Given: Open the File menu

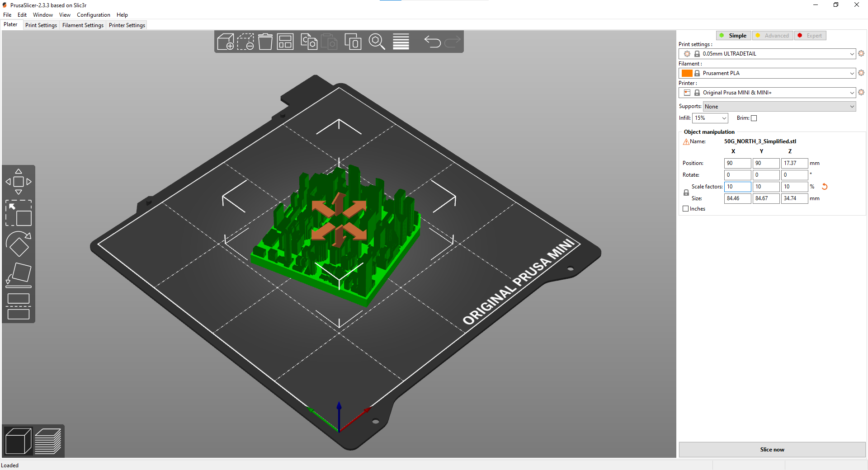Looking at the screenshot, I should (x=7, y=15).
